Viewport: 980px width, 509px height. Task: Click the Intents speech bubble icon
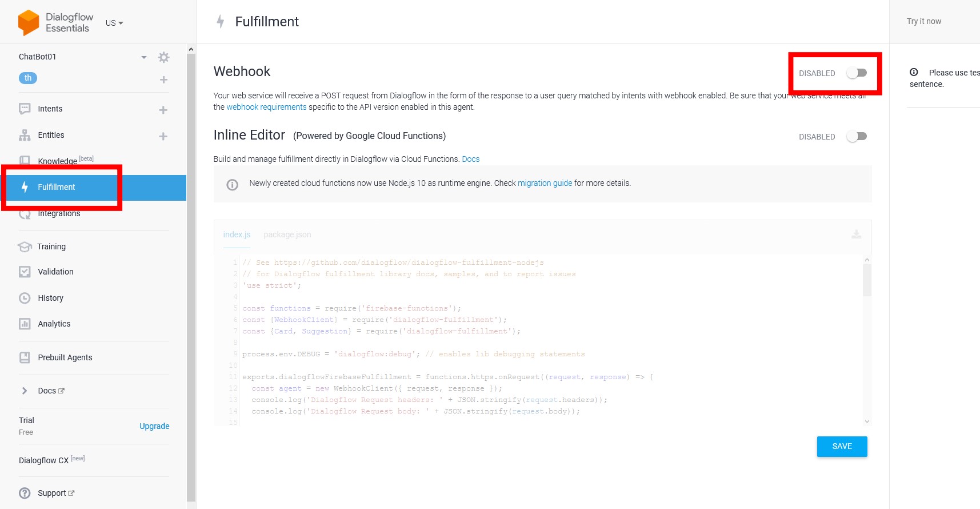25,109
